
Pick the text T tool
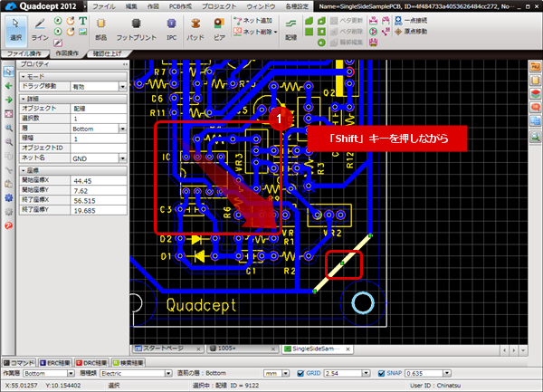82,21
